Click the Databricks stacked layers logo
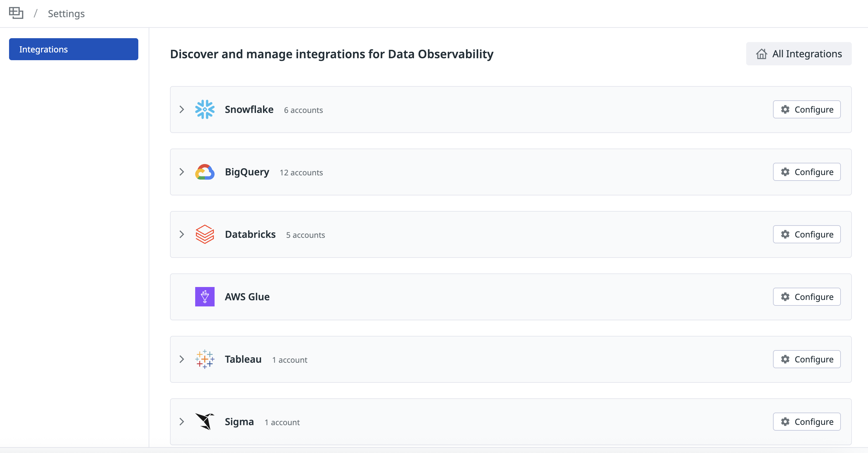The image size is (868, 453). click(x=205, y=234)
